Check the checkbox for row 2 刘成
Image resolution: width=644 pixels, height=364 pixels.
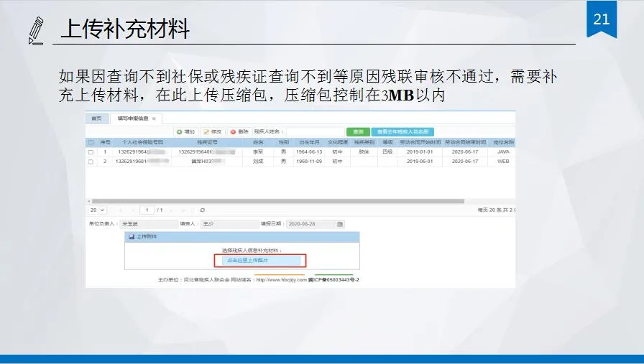[91, 162]
